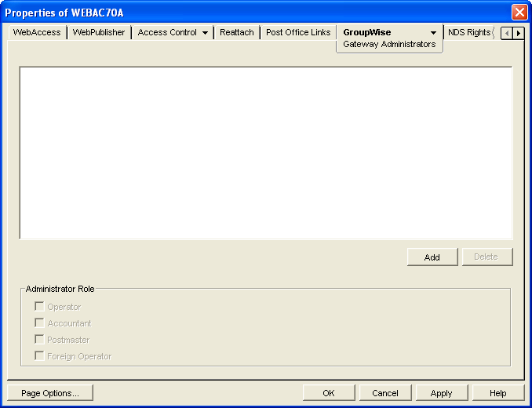Open Help for this dialog
This screenshot has width=532, height=408.
498,393
